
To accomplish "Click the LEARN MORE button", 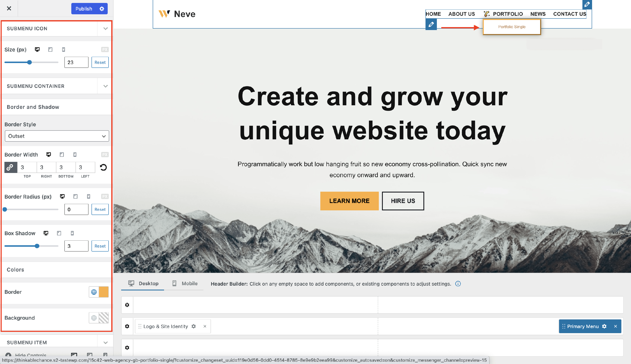I will coord(349,201).
